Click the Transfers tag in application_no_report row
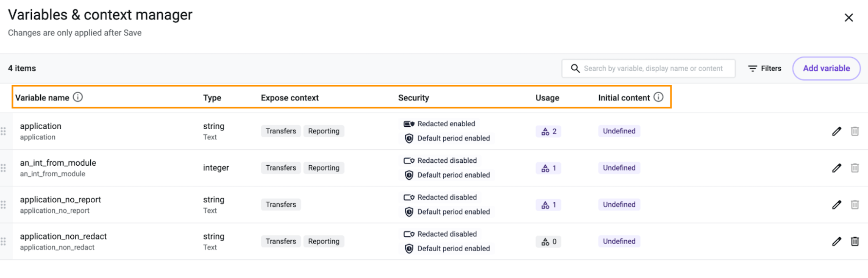The width and height of the screenshot is (868, 278). point(281,204)
